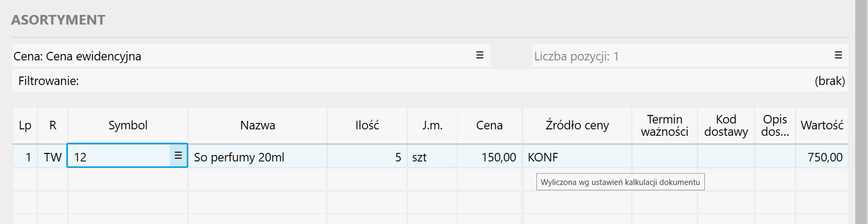
Task: Select the KONF price source cell
Action: (x=577, y=157)
